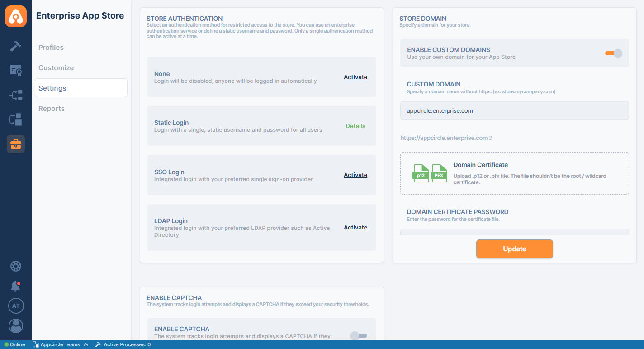Viewport: 644px width, 349px height.
Task: Open the Signing Identities certificate icon
Action: (16, 70)
